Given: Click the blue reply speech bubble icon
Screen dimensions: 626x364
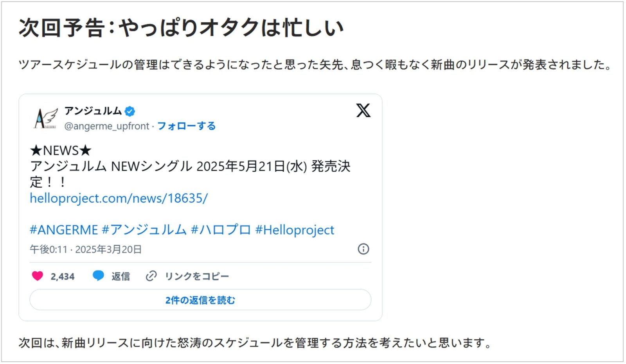Looking at the screenshot, I should tap(98, 276).
